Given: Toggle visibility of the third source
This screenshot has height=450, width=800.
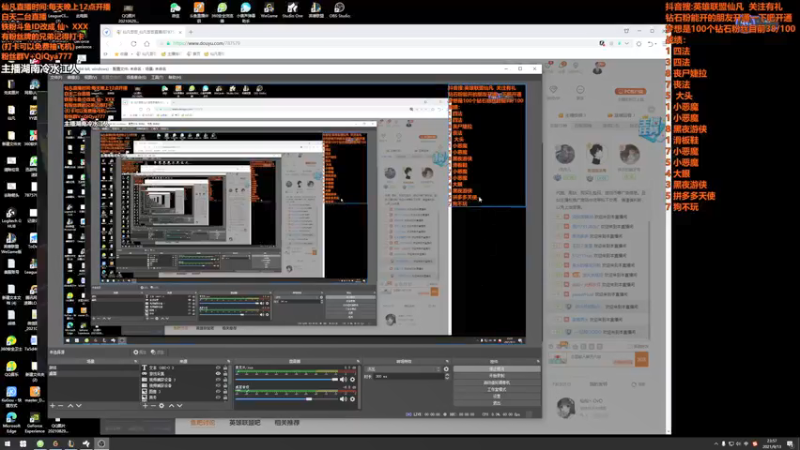Looking at the screenshot, I should [218, 381].
